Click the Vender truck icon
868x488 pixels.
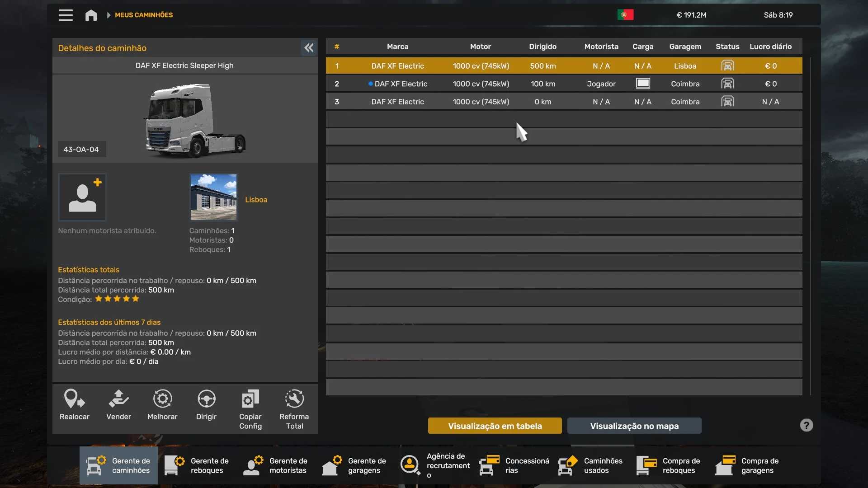tap(118, 399)
